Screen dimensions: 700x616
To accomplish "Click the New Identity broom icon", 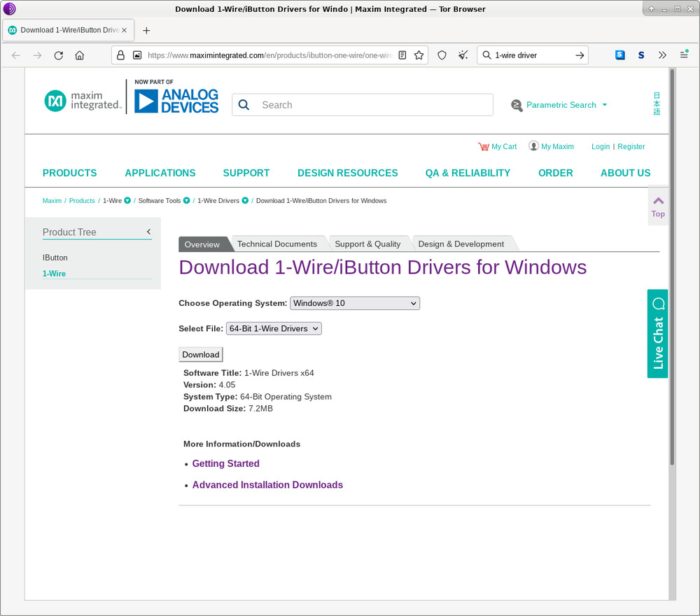I will [463, 55].
